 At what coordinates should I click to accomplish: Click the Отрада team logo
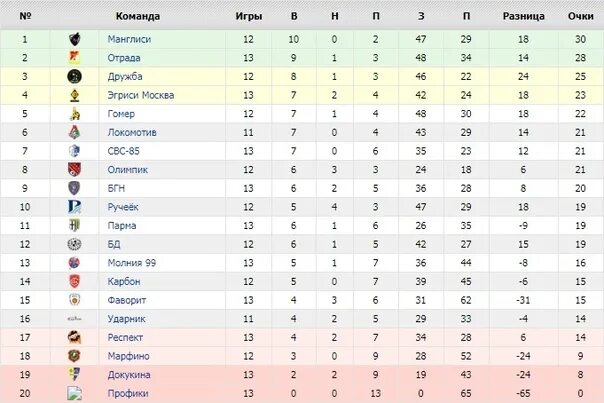coord(73,57)
